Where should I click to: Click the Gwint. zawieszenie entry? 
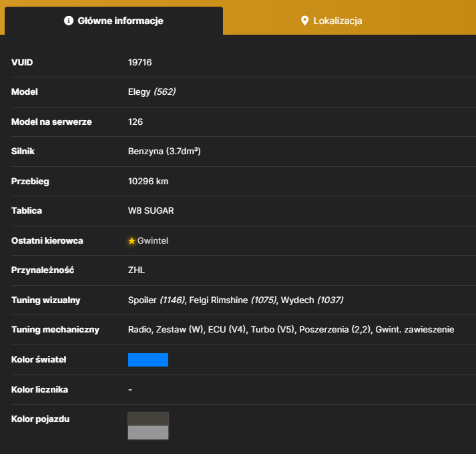coord(415,330)
